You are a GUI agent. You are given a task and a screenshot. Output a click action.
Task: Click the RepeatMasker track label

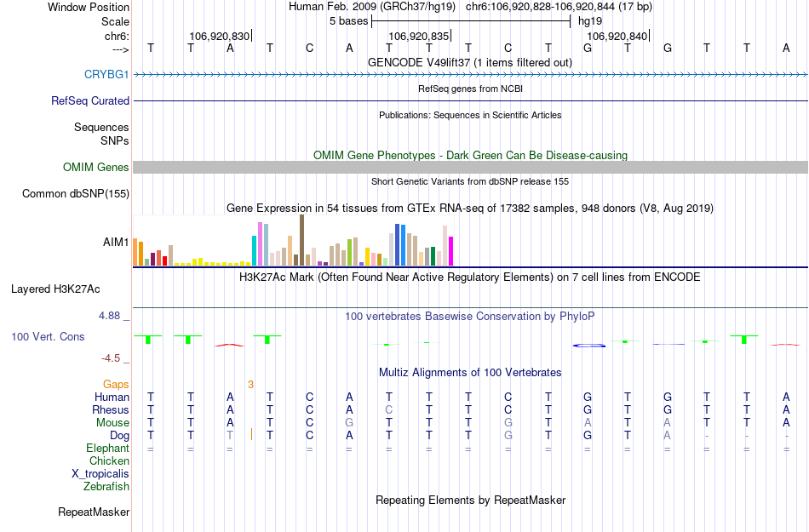tap(94, 512)
